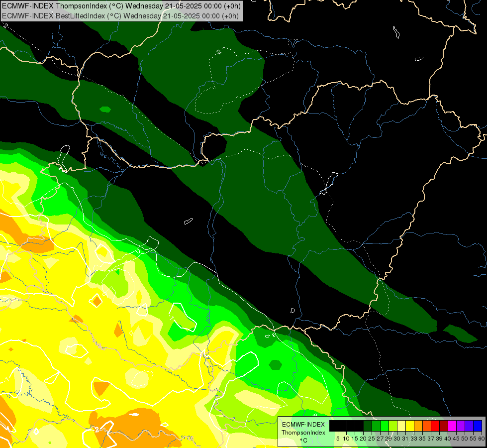Screen dimensions: 487x448
Task: Click the legend tick label "20"
Action: [x=363, y=439]
